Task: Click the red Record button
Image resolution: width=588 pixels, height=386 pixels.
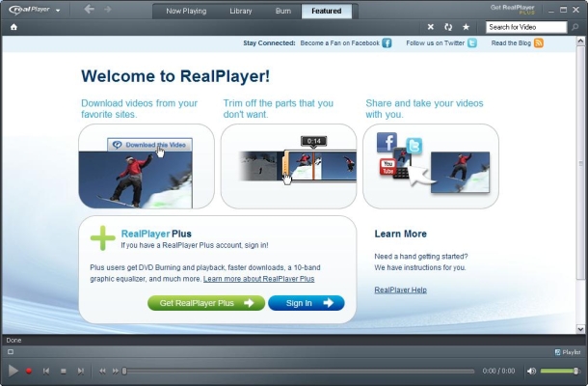Action: [29, 371]
